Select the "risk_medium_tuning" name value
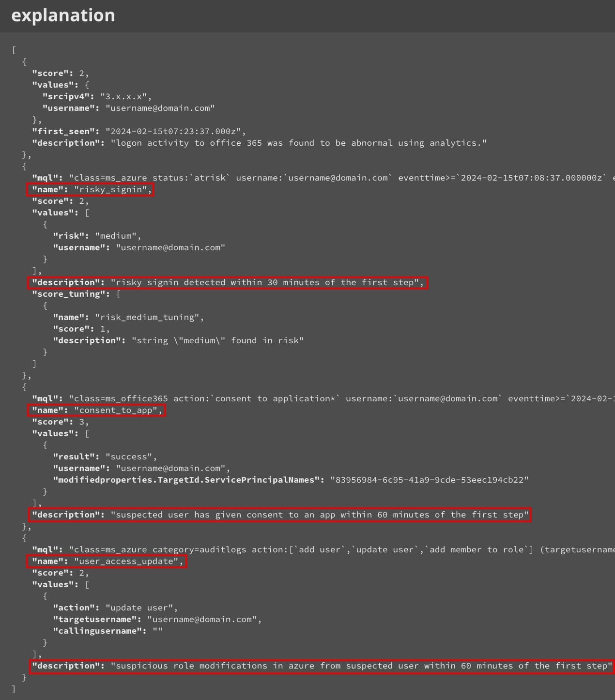Screen dimensions: 615x700 click(149, 317)
